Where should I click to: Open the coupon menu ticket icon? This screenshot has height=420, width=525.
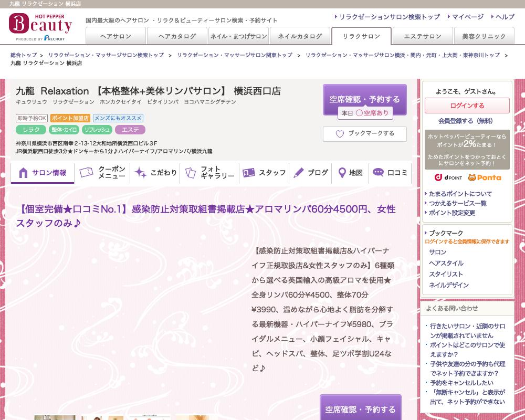(86, 173)
